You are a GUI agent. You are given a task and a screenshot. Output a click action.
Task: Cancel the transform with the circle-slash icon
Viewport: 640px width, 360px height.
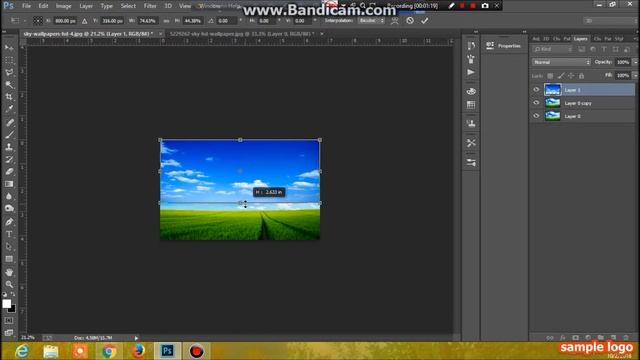pos(410,20)
